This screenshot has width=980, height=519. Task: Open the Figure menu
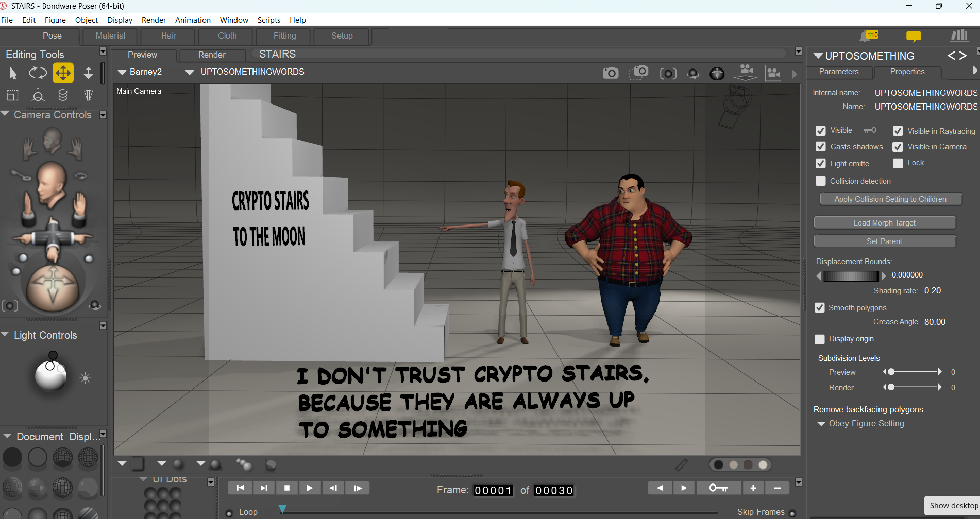(x=55, y=20)
